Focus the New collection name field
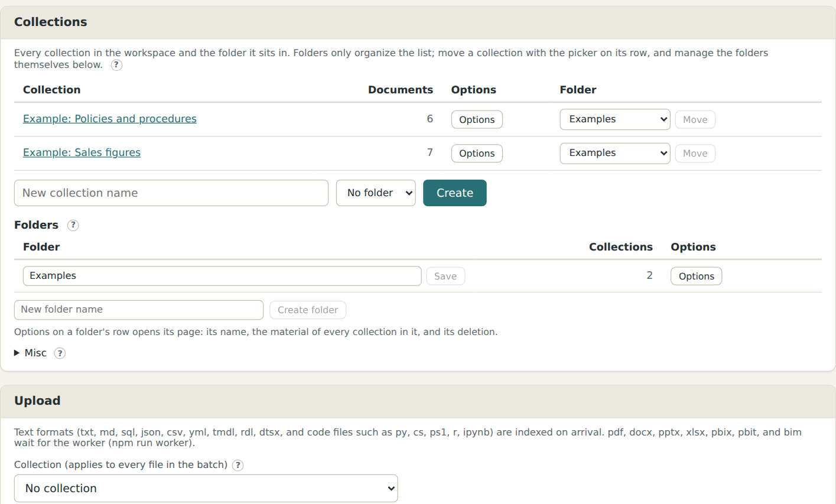Viewport: 836px width, 504px height. (x=171, y=193)
